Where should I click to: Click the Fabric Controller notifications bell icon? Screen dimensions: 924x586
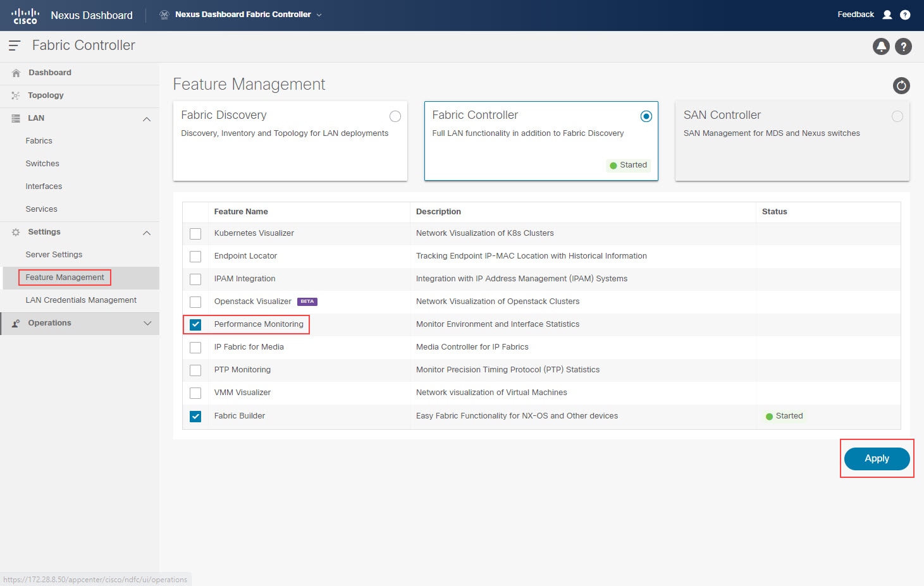(x=881, y=46)
